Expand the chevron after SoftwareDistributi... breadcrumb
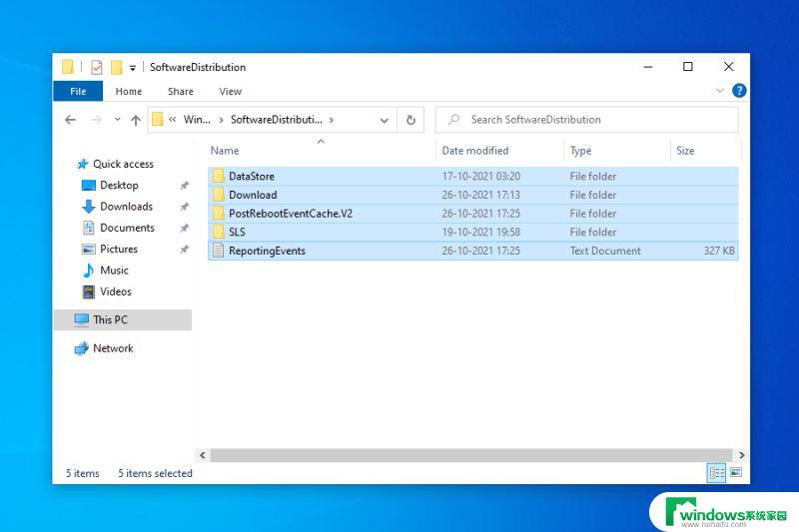 [332, 120]
